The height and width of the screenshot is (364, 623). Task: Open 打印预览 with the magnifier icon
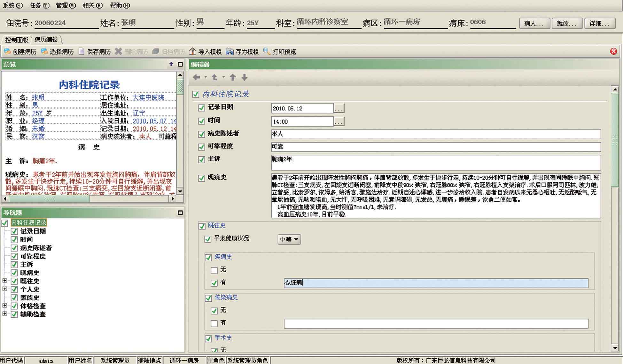pyautogui.click(x=267, y=51)
